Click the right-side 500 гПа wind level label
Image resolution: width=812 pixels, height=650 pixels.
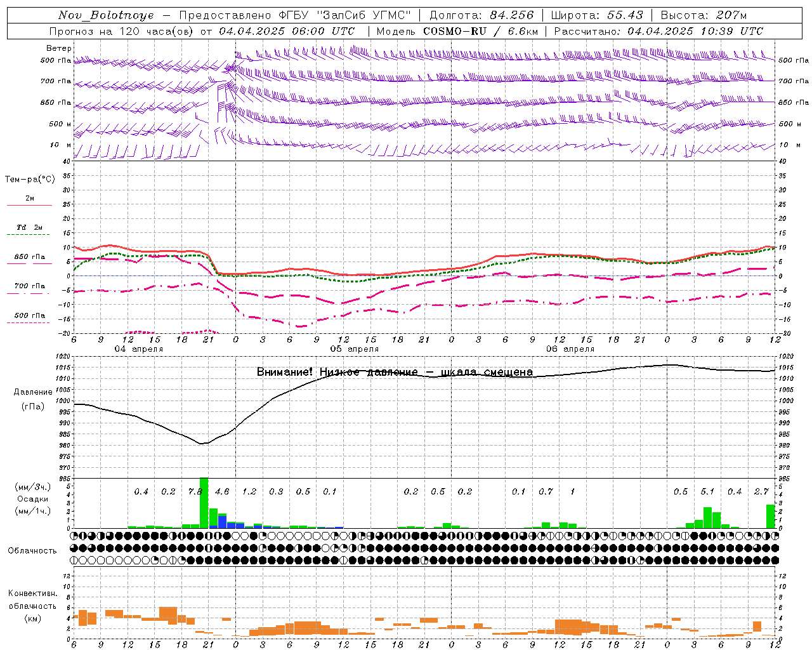click(794, 60)
